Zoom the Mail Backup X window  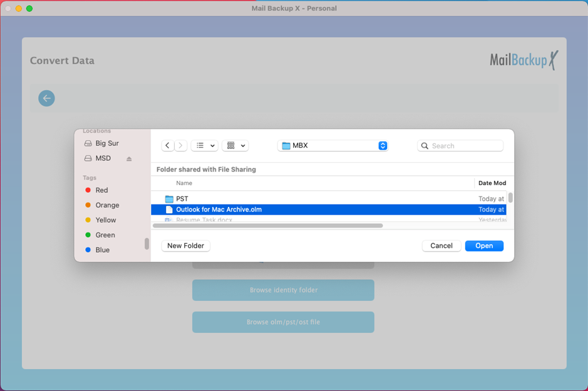click(29, 8)
